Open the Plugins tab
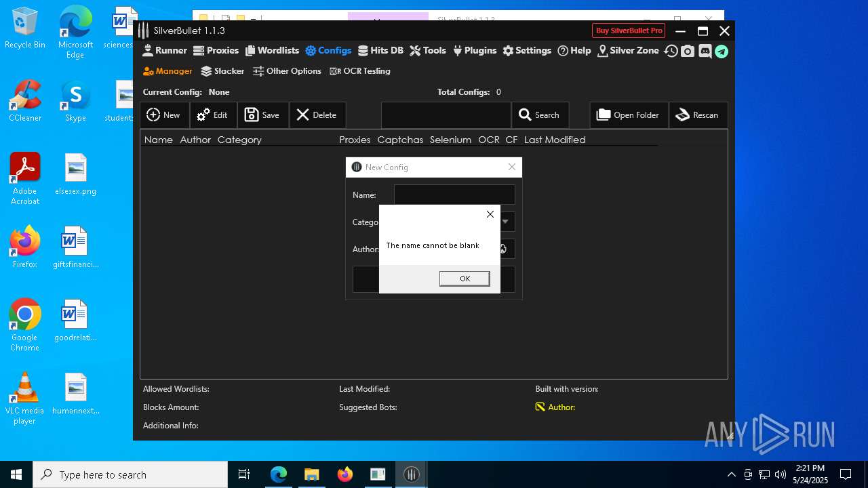 pyautogui.click(x=475, y=50)
